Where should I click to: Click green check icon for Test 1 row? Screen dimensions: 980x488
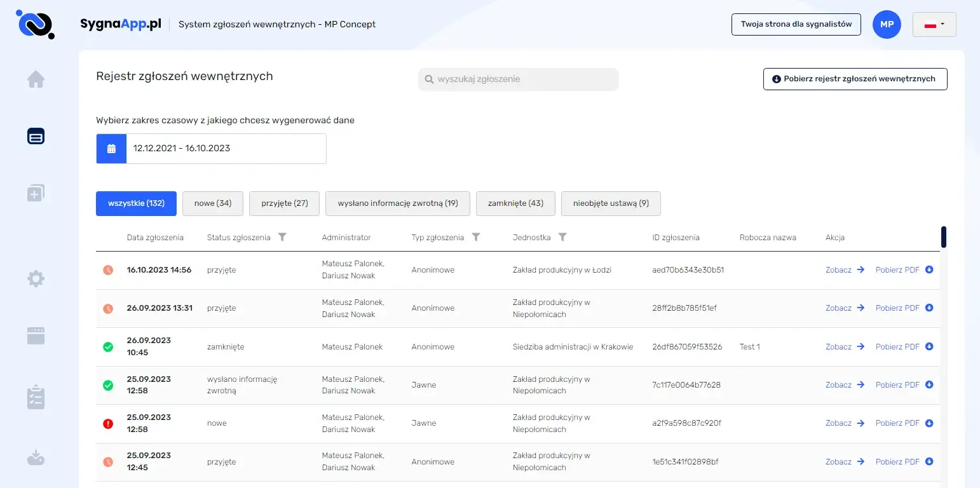108,347
